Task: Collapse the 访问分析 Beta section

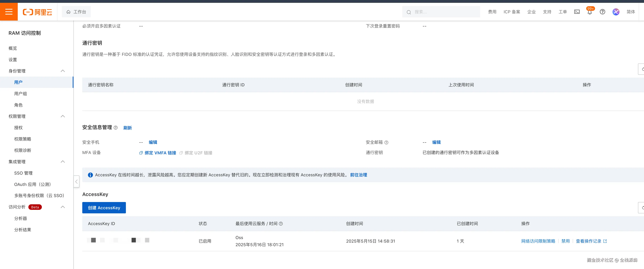Action: (63, 207)
